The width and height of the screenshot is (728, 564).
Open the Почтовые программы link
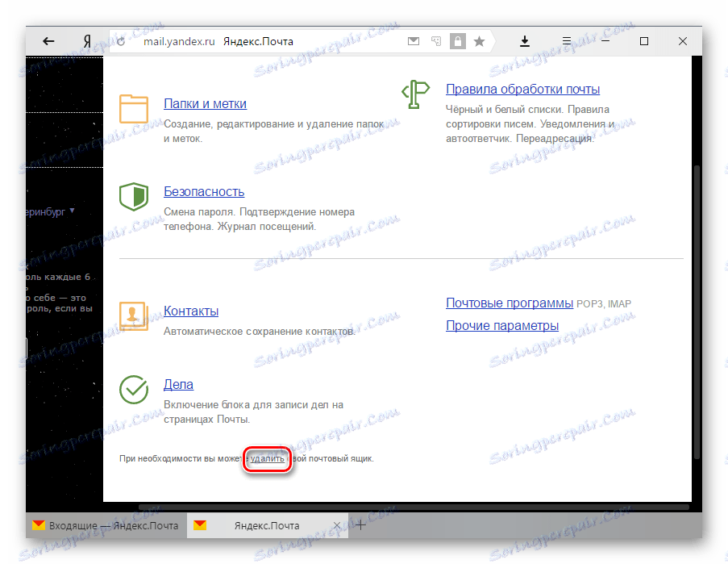[510, 303]
